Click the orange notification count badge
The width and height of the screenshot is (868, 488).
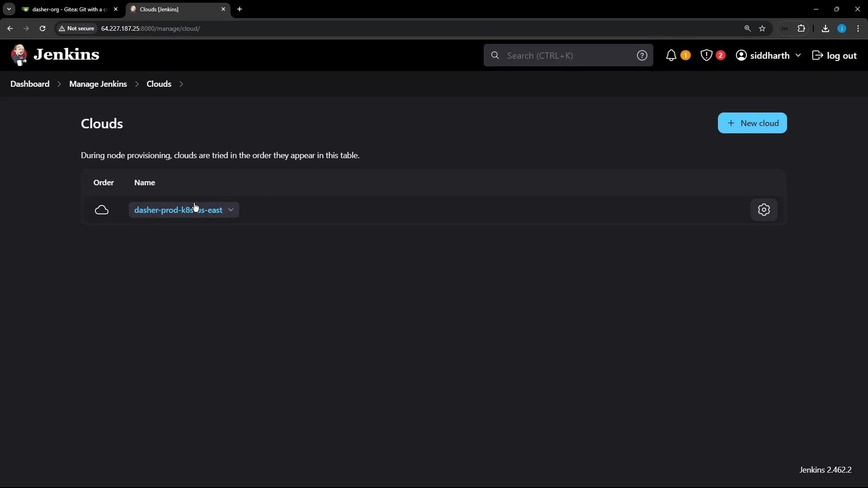point(685,55)
